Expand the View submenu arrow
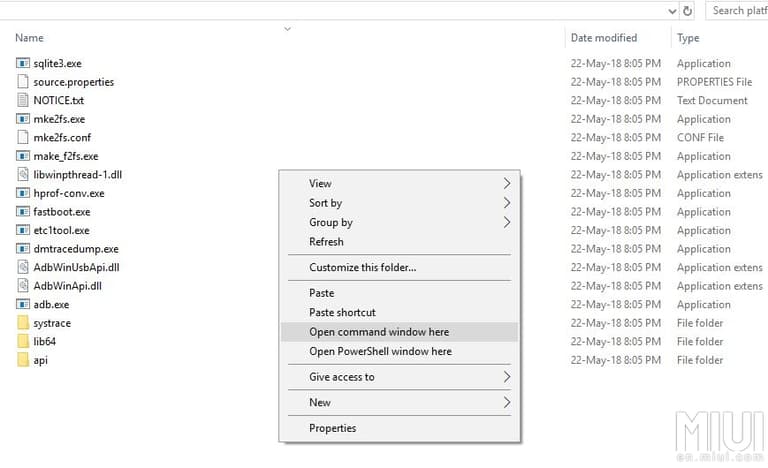 [507, 184]
